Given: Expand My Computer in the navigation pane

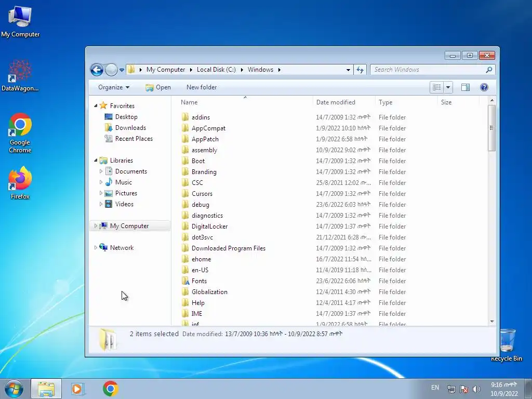Looking at the screenshot, I should tap(96, 225).
